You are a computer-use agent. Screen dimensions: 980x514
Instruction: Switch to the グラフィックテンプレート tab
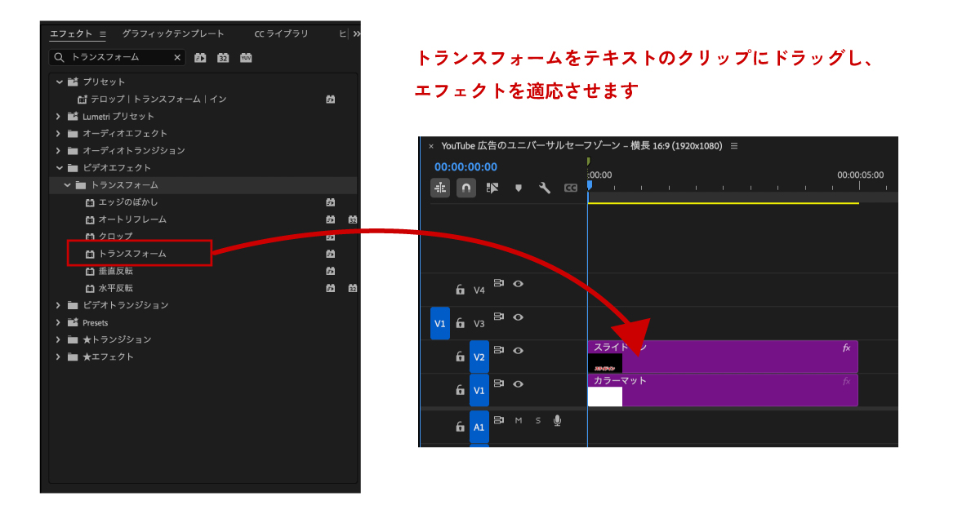[173, 33]
